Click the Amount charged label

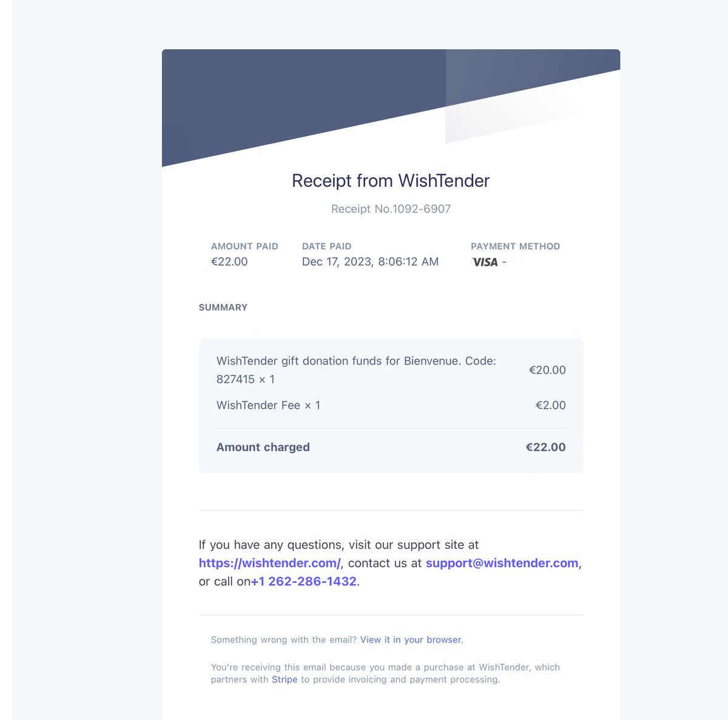pyautogui.click(x=263, y=447)
